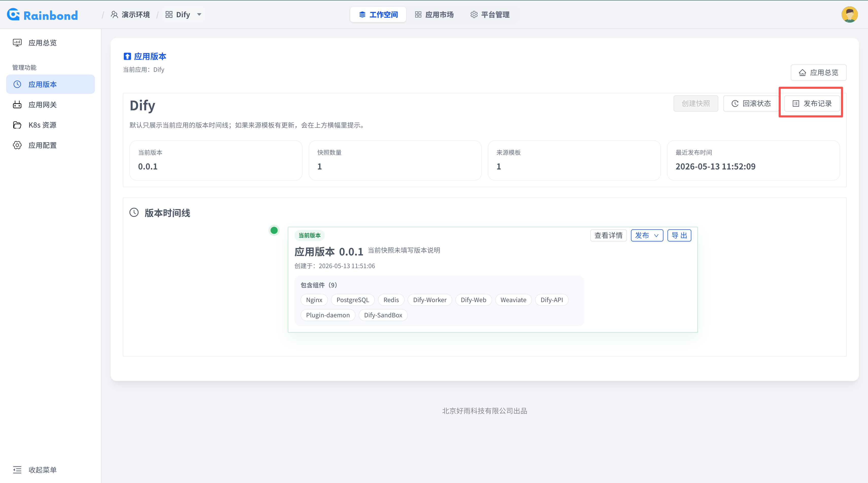The width and height of the screenshot is (868, 483).
Task: Click the 创建快照 button
Action: click(x=695, y=103)
